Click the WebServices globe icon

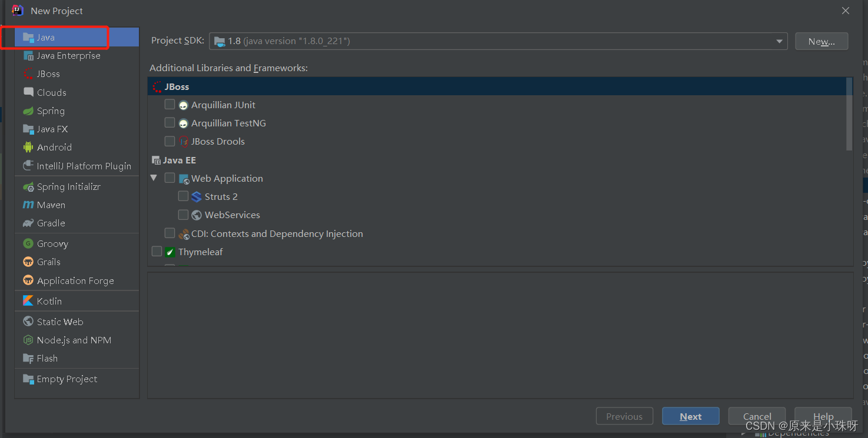point(197,215)
